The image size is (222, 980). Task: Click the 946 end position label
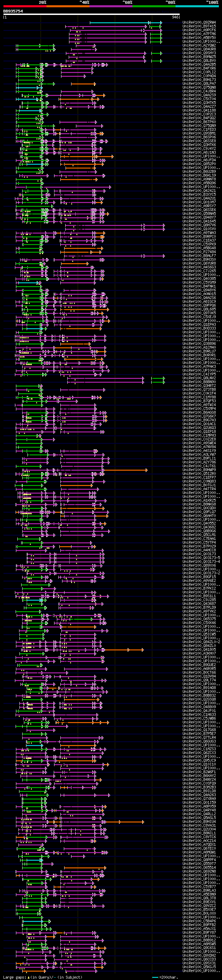click(175, 17)
